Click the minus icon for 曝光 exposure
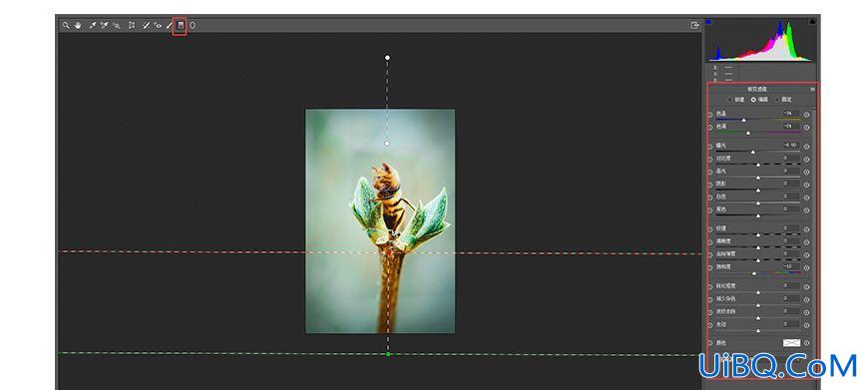Image resolution: width=868 pixels, height=390 pixels. click(x=710, y=147)
